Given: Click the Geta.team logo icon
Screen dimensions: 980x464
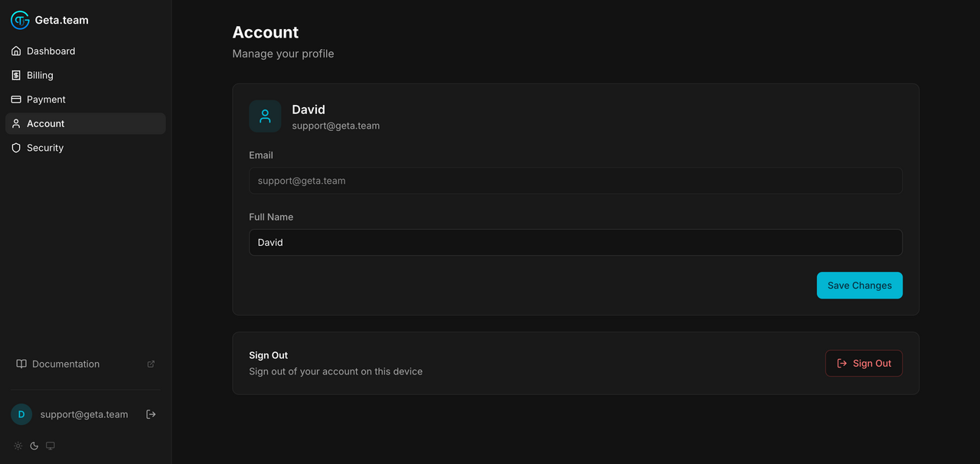Looking at the screenshot, I should (20, 20).
